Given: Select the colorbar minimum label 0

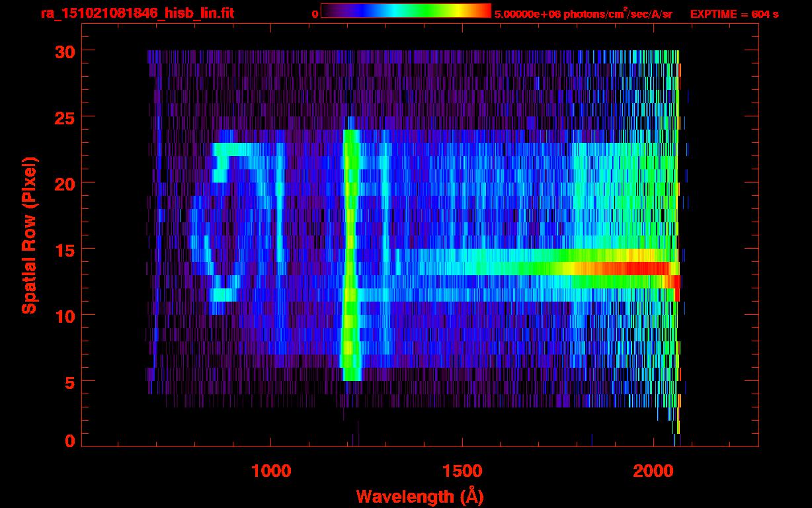Looking at the screenshot, I should click(x=315, y=14).
